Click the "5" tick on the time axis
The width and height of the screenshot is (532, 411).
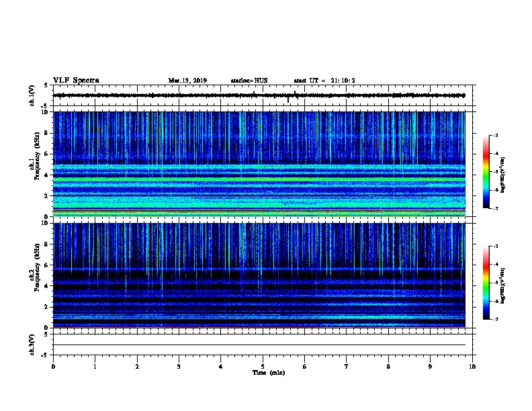coord(263,367)
